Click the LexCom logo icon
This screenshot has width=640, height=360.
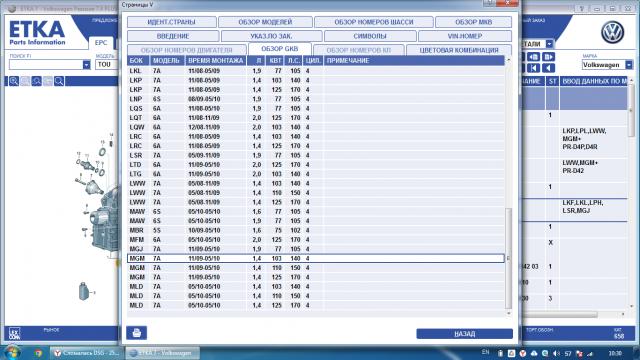click(x=14, y=333)
